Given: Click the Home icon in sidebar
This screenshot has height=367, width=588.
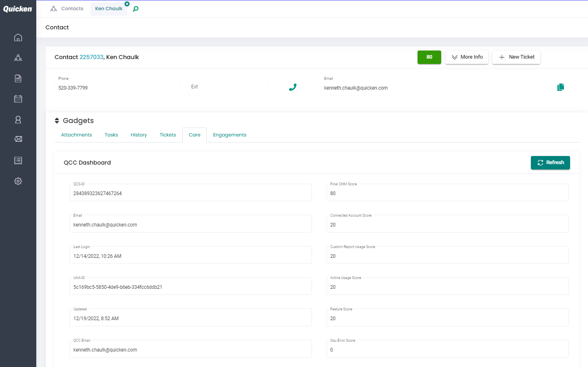Looking at the screenshot, I should [18, 37].
